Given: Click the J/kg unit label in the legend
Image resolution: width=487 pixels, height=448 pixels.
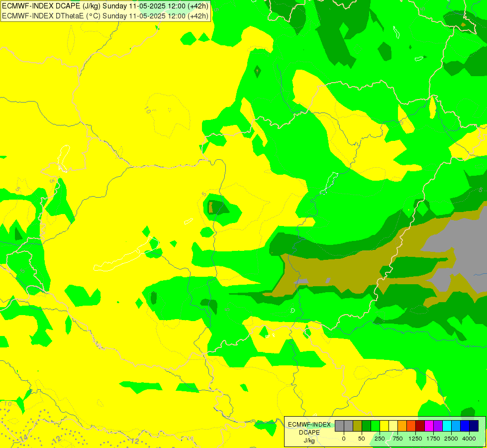Looking at the screenshot, I should click(309, 441).
